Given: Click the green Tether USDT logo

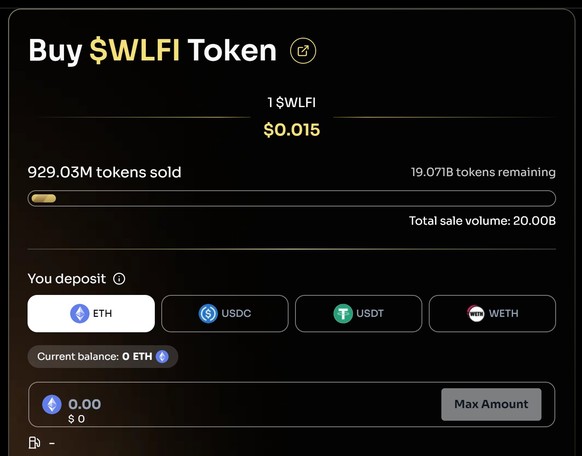Looking at the screenshot, I should pos(343,314).
